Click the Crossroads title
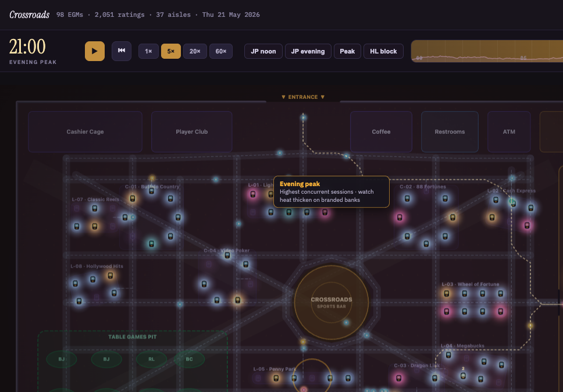 click(30, 15)
